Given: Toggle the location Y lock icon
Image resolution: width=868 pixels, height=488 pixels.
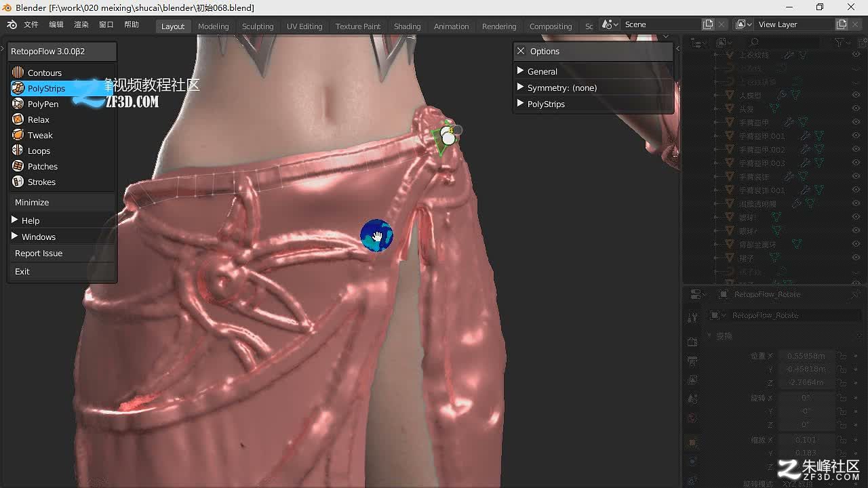Looking at the screenshot, I should (x=842, y=369).
